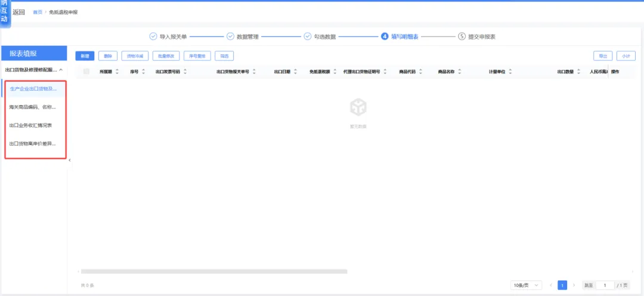This screenshot has height=296, width=644.
Task: Click the 序号重排 button
Action: (197, 56)
